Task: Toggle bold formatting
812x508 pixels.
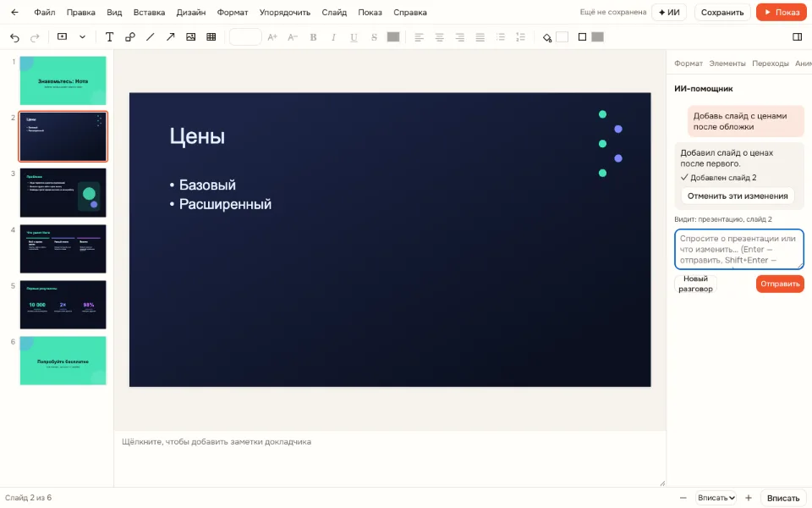Action: (x=313, y=36)
